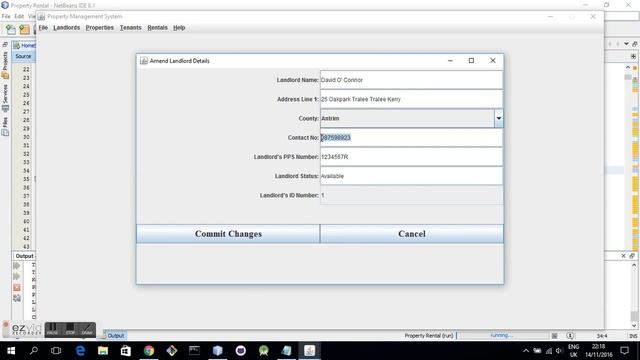Open NetBeans File menu
Viewport: 640px width, 360px height.
tap(6, 16)
